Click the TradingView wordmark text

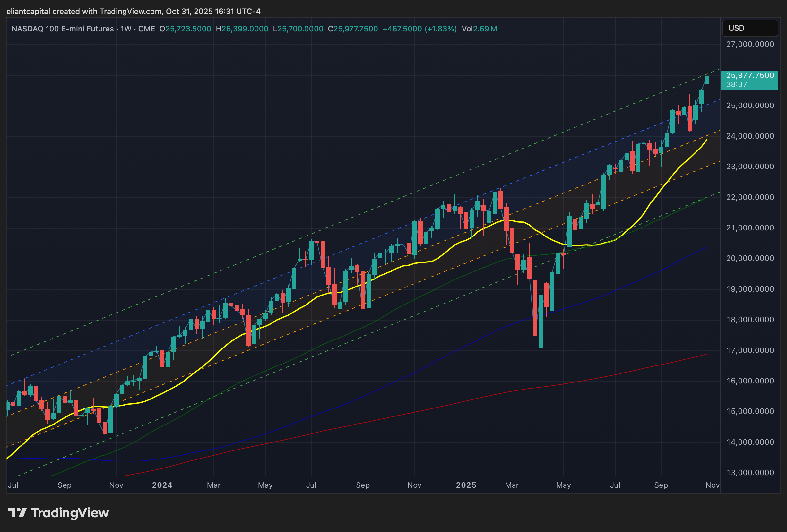coord(70,513)
